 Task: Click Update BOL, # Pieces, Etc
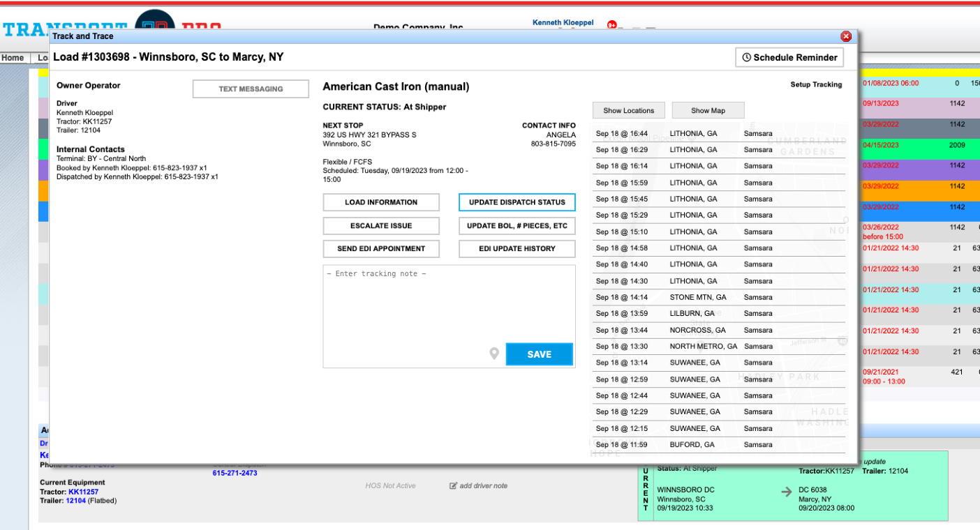517,226
